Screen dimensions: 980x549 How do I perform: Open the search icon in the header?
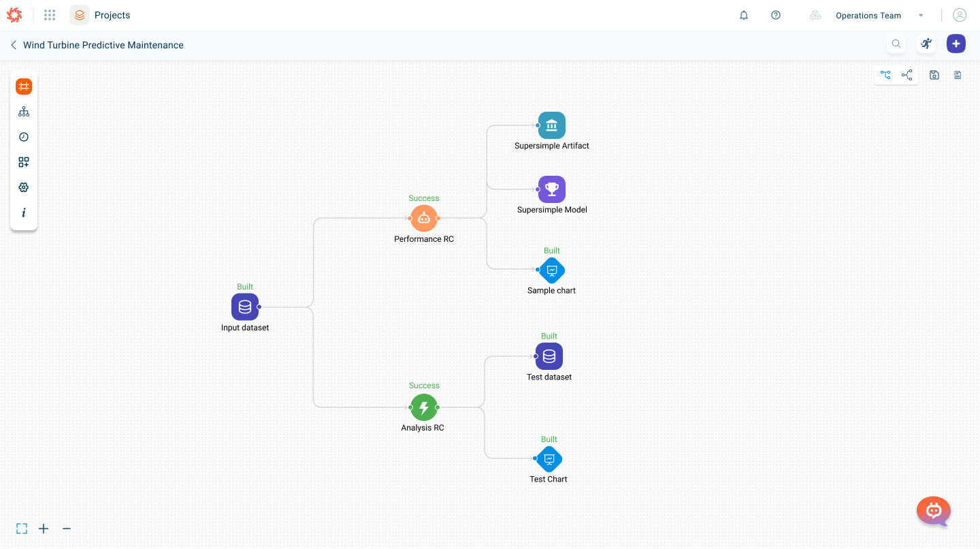(896, 43)
